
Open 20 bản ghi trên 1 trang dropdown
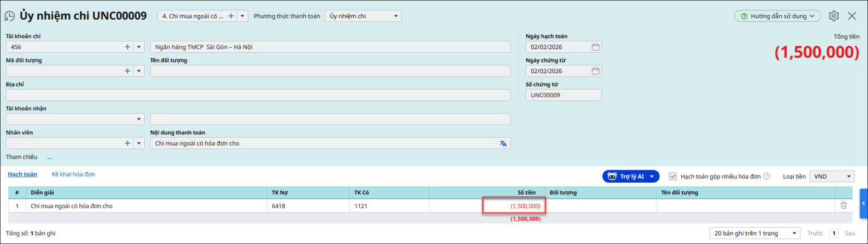794,234
